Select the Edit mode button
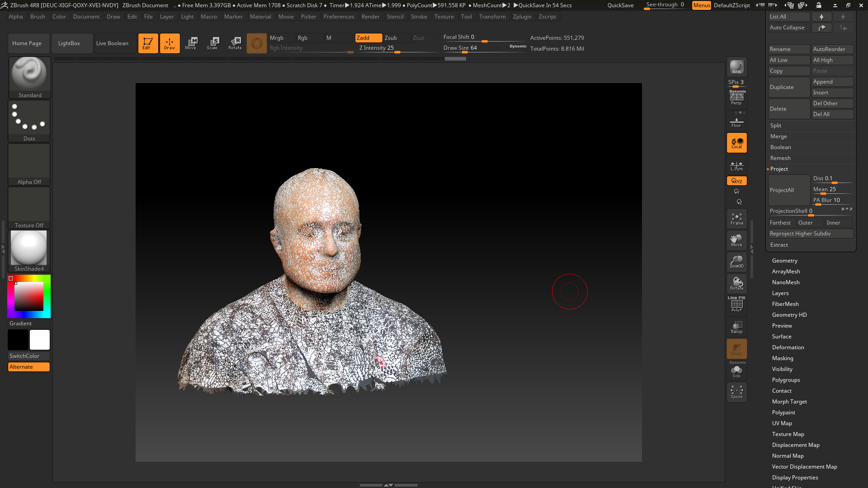 coord(148,43)
